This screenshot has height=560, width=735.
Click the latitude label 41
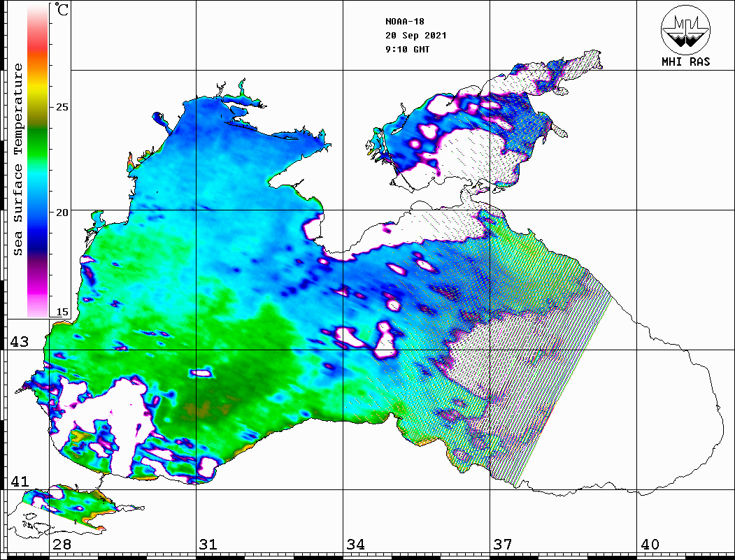[20, 482]
